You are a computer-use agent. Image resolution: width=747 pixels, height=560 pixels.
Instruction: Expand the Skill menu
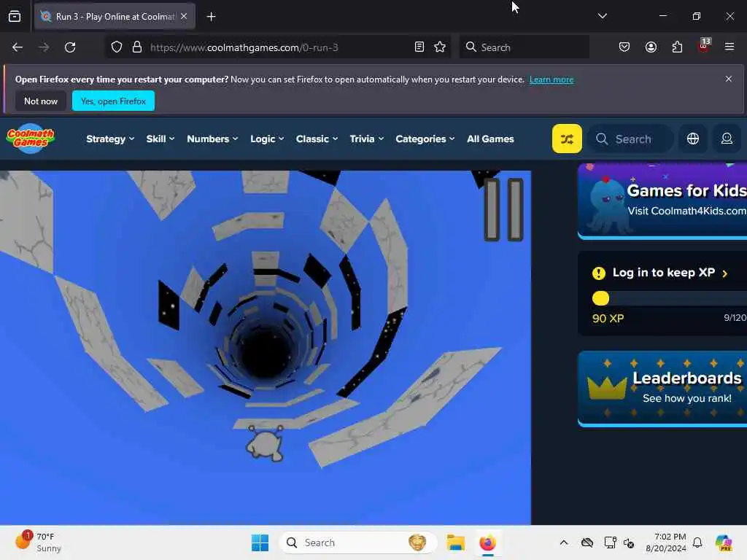160,139
